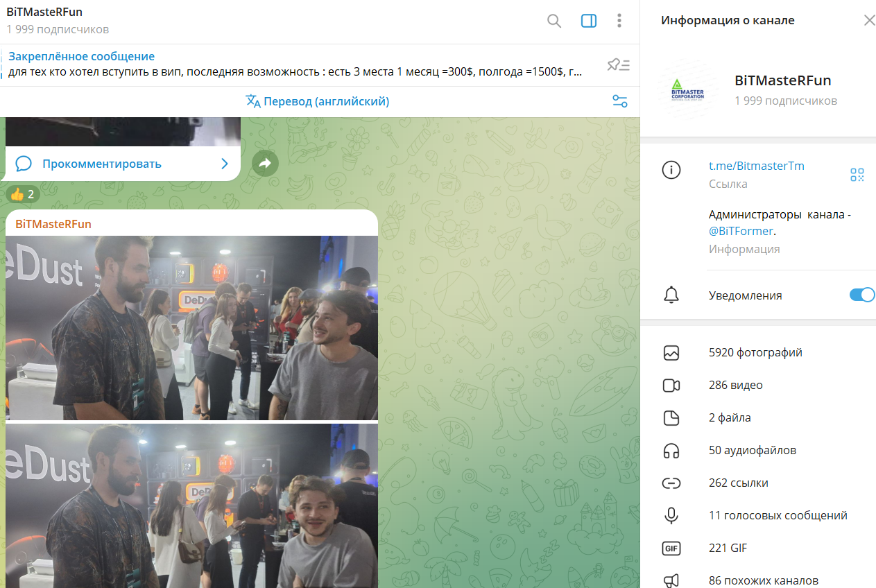Click the video camera icon

[671, 386]
